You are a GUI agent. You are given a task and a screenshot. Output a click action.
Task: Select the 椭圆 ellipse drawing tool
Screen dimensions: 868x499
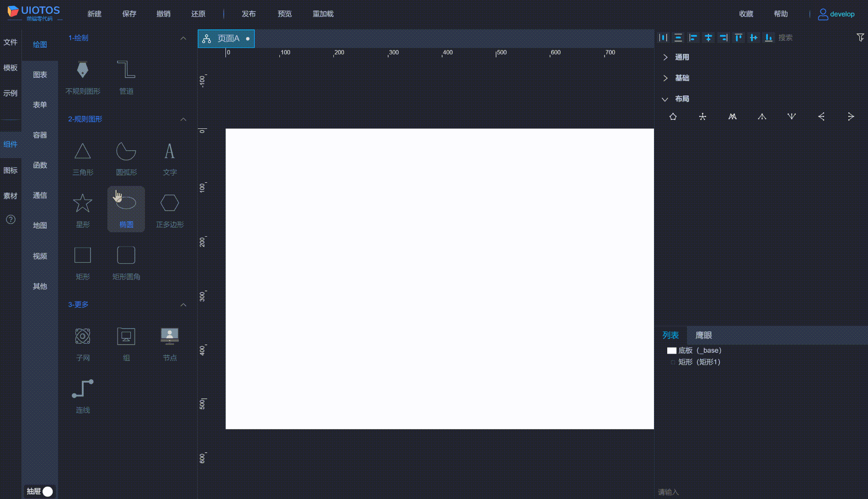[x=126, y=209]
